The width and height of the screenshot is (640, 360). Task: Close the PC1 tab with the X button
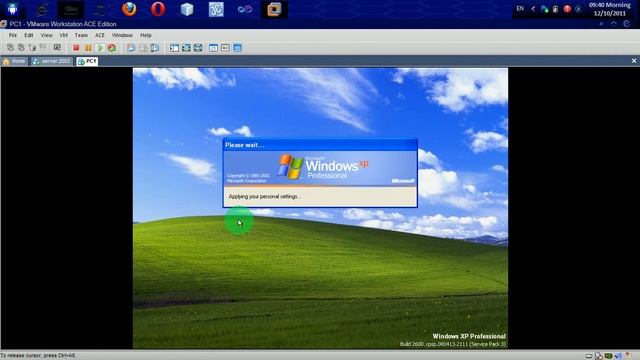pyautogui.click(x=634, y=61)
